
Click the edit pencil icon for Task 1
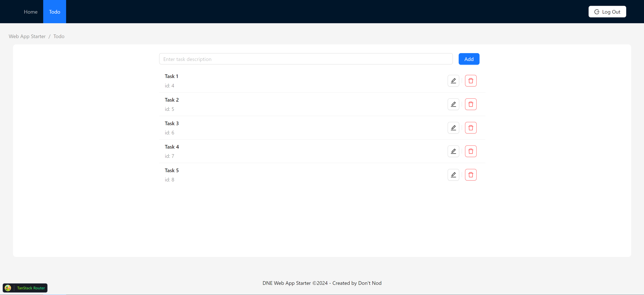(x=453, y=81)
